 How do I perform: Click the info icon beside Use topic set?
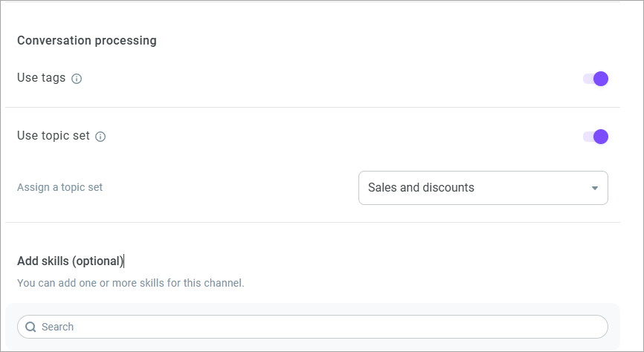pos(100,137)
